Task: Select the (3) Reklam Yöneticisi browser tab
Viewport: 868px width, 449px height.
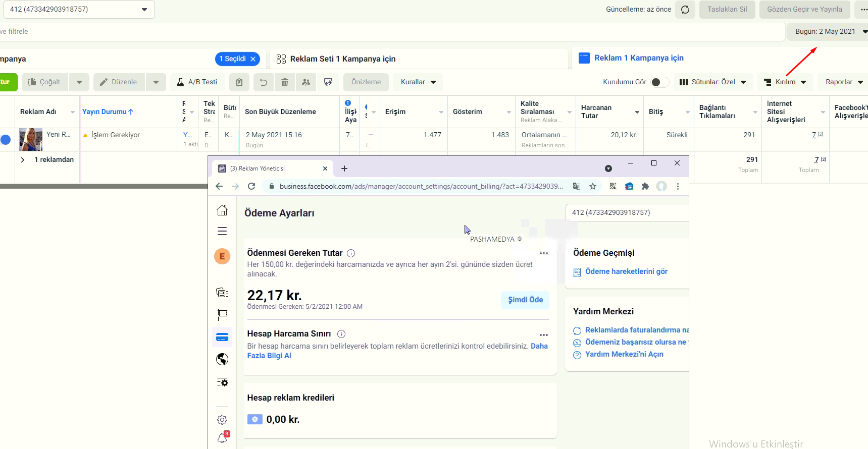Action: point(273,169)
